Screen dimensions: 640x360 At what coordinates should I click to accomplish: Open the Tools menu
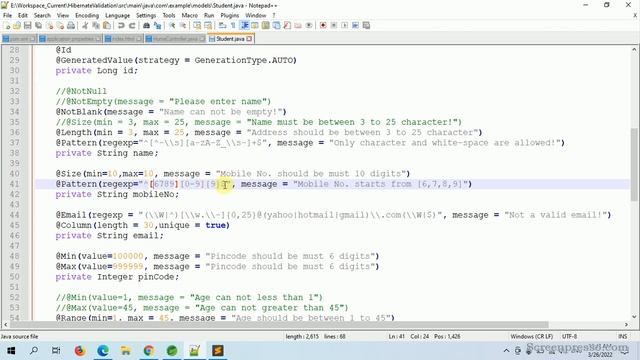click(169, 15)
